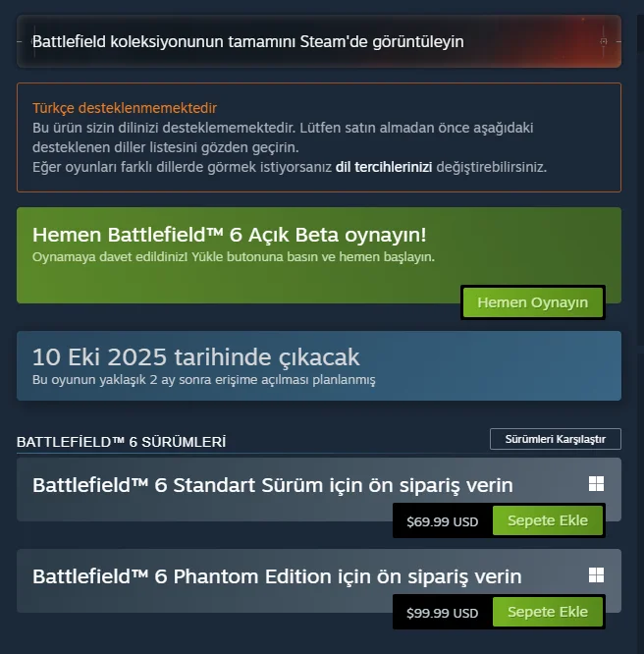Viewport: 644px width, 654px height.
Task: Click the crosshair icon in the Battlefield banner
Action: point(604,41)
